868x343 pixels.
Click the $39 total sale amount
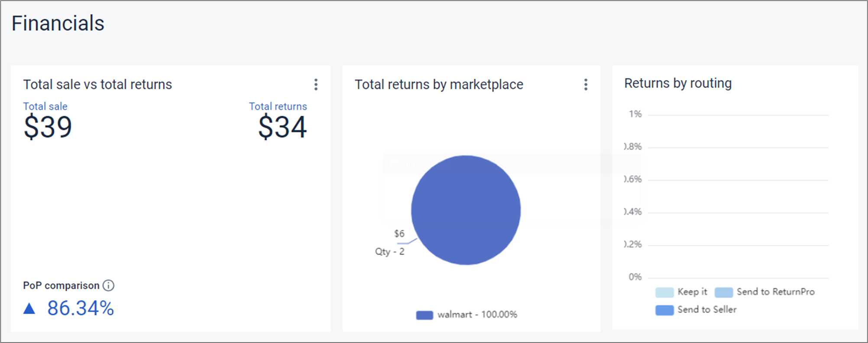(x=48, y=127)
